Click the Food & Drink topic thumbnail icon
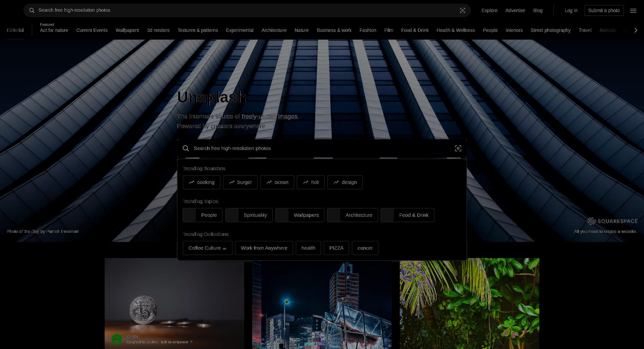 (x=387, y=215)
